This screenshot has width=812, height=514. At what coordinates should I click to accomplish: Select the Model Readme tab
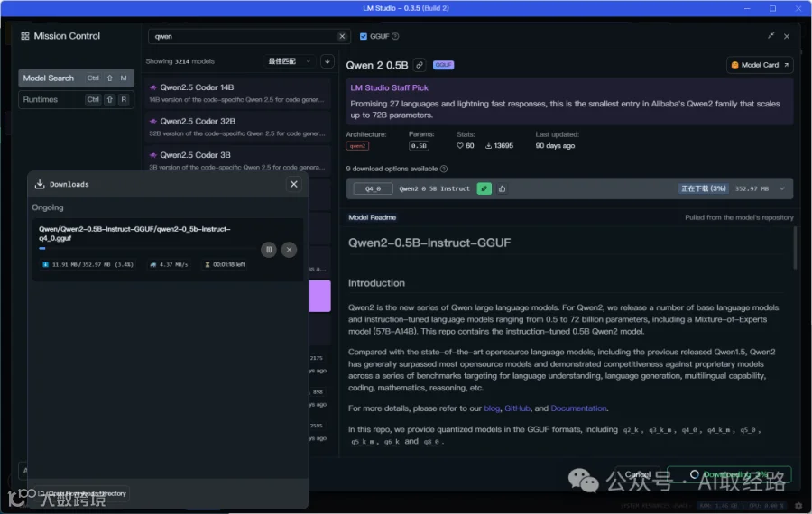pyautogui.click(x=373, y=217)
